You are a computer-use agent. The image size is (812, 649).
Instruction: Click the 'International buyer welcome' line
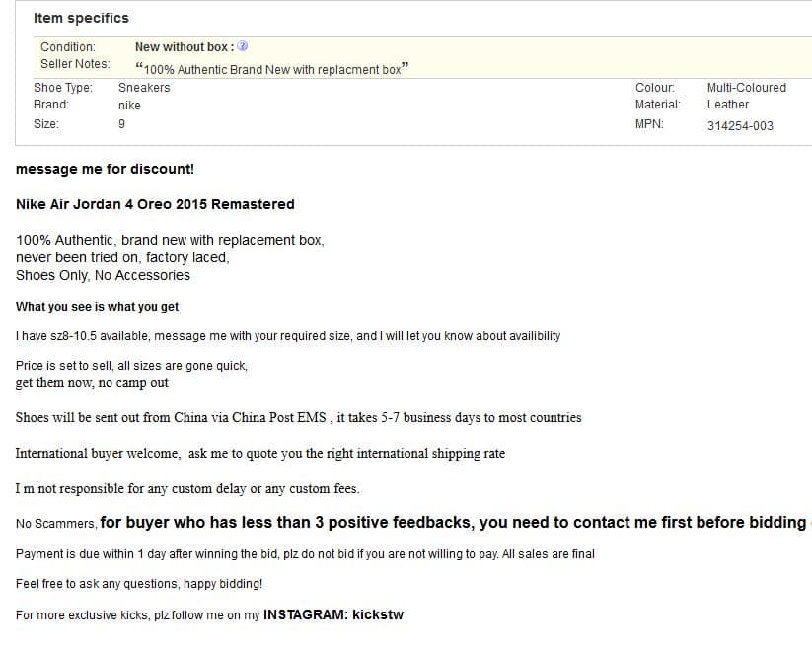pyautogui.click(x=259, y=454)
